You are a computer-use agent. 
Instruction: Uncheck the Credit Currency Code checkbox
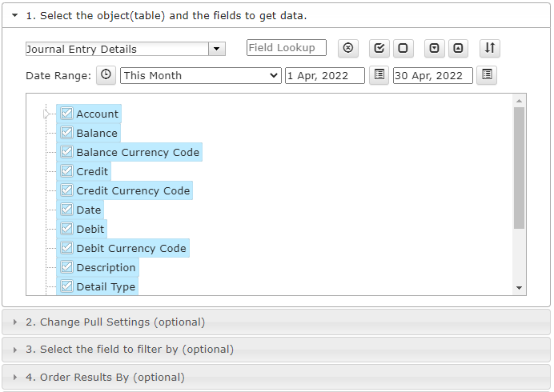click(x=66, y=190)
